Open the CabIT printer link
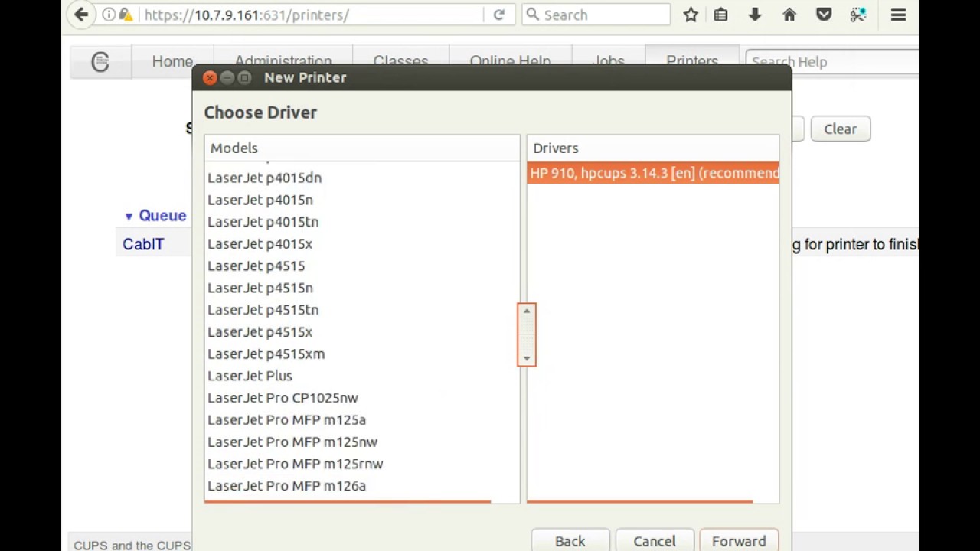 pyautogui.click(x=143, y=244)
